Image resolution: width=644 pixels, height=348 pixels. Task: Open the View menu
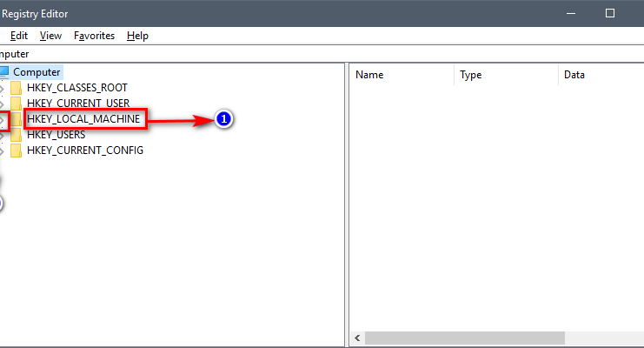point(50,36)
